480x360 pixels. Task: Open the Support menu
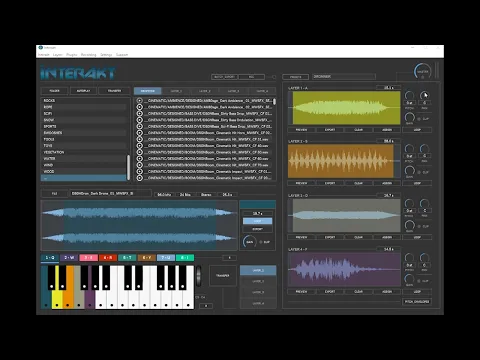tap(122, 55)
